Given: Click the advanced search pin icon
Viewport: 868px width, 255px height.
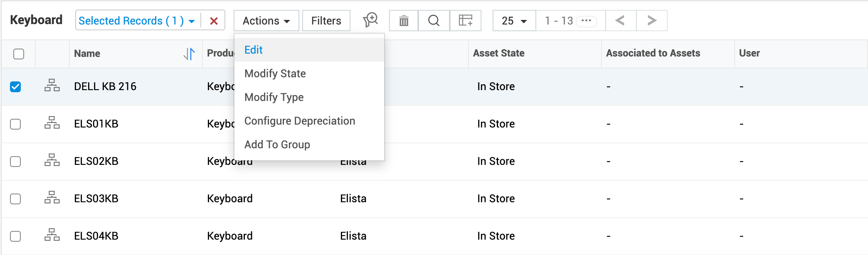Looking at the screenshot, I should 370,20.
